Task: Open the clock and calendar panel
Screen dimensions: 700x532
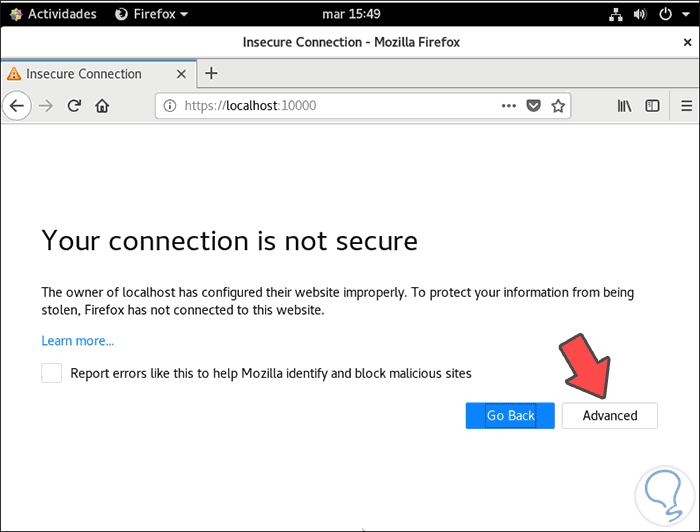Action: coord(349,14)
